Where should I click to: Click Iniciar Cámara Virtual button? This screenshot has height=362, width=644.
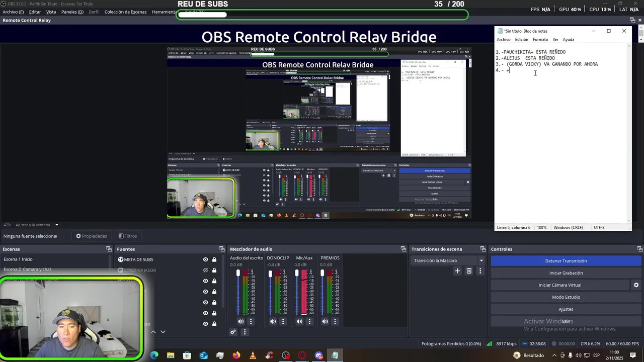tap(560, 285)
